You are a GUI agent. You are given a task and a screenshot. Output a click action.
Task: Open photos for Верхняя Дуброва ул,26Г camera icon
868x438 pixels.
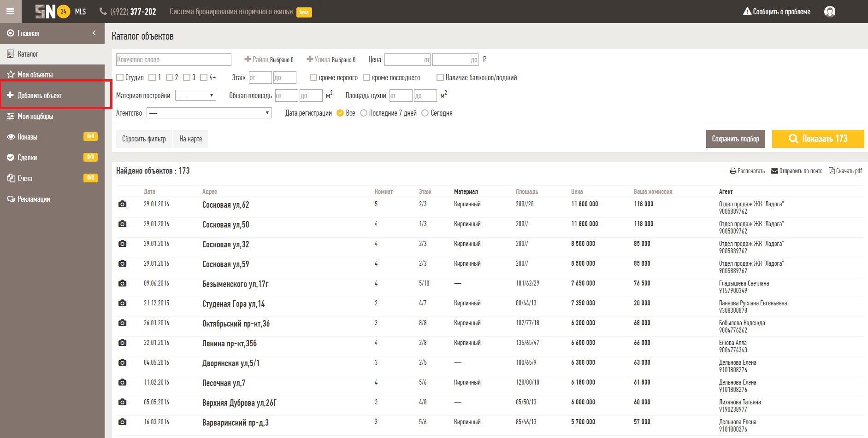click(x=122, y=402)
